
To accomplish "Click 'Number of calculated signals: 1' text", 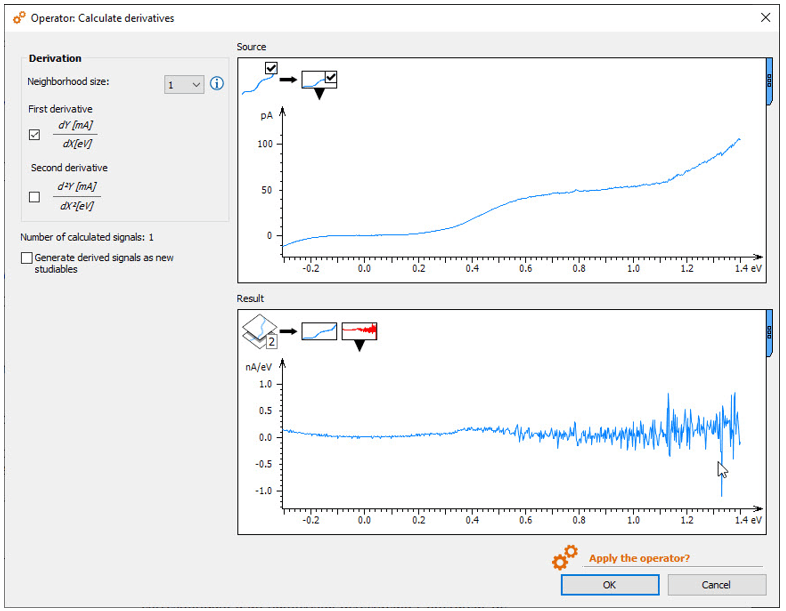I will (x=87, y=237).
